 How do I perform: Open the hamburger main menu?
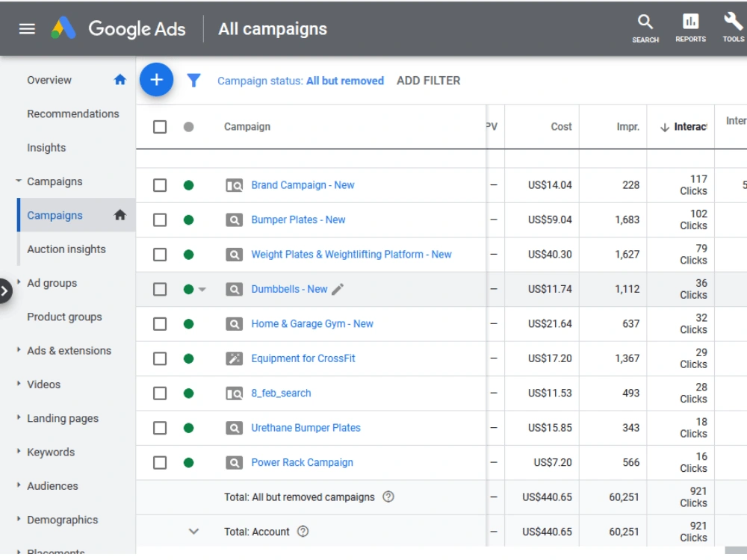click(x=27, y=29)
